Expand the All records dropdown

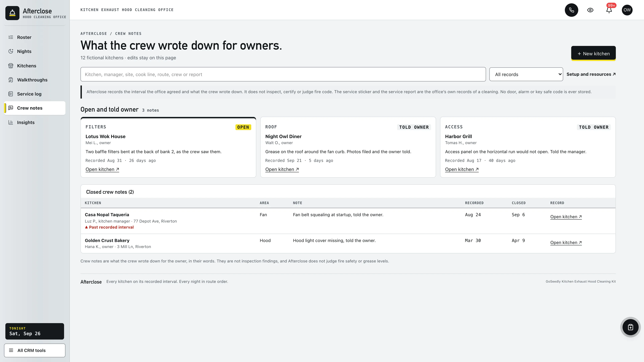click(x=526, y=74)
